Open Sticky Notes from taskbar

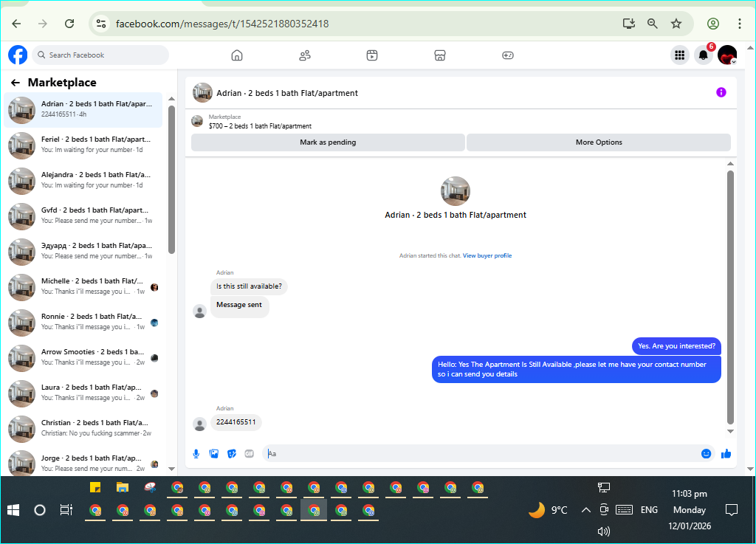[x=95, y=487]
